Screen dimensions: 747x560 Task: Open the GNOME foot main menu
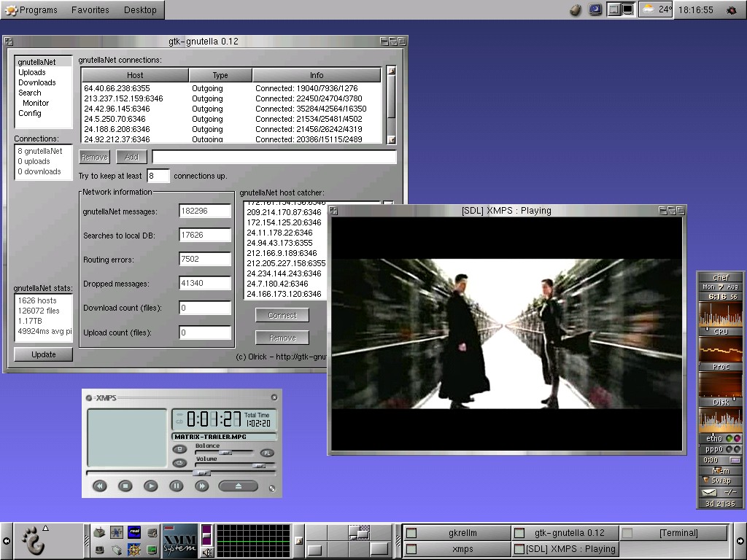[34, 540]
